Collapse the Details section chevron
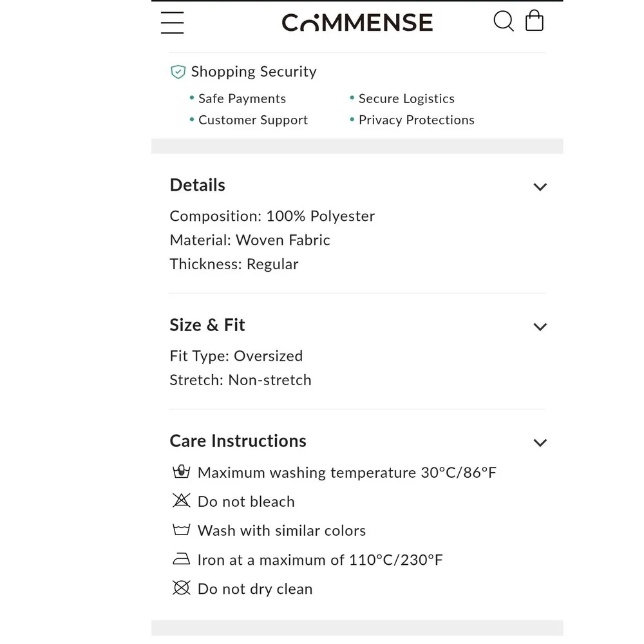 coord(540,187)
